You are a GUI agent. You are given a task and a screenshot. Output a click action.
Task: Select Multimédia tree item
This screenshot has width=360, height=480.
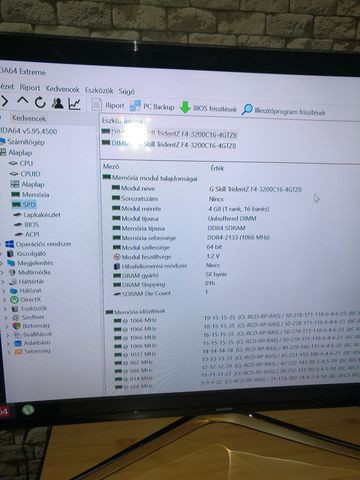pyautogui.click(x=29, y=272)
